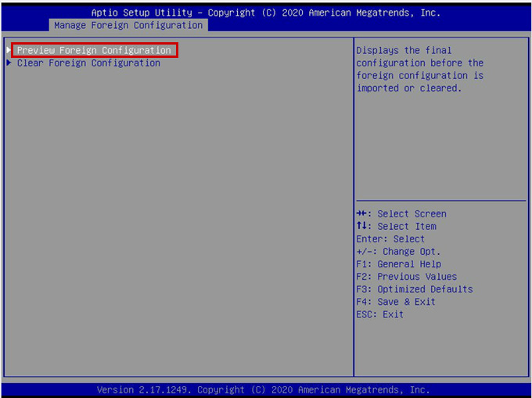Image resolution: width=532 pixels, height=398 pixels.
Task: Click the Select Item hint text
Action: [407, 227]
